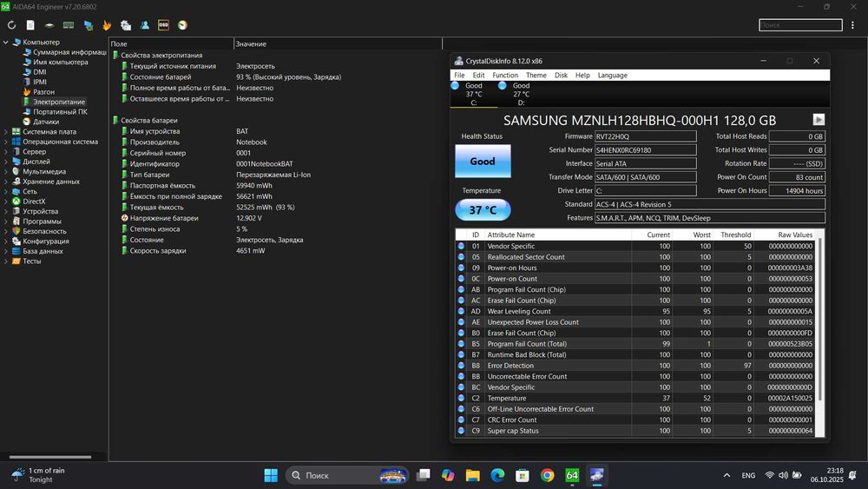Open the gear CPUID toolbar icon

(x=126, y=25)
